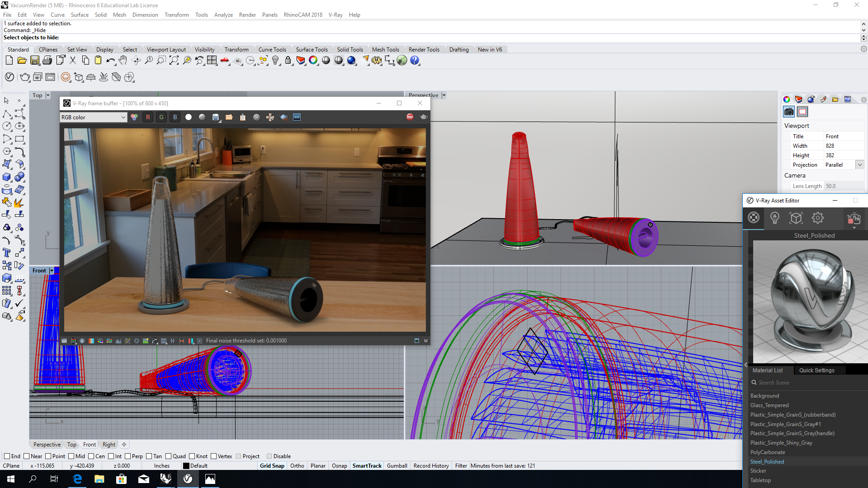The height and width of the screenshot is (488, 868).
Task: Switch to Quick Settings tab in Asset Editor
Action: pos(816,371)
